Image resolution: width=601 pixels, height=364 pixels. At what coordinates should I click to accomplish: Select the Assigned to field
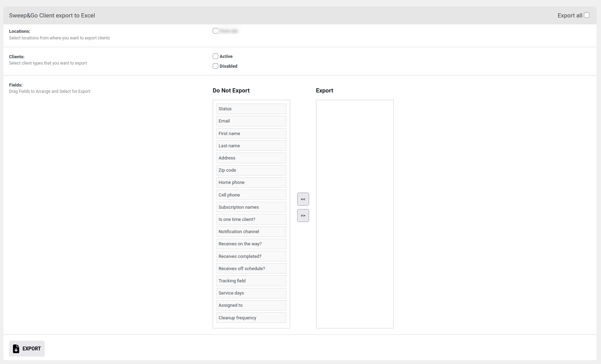251,305
